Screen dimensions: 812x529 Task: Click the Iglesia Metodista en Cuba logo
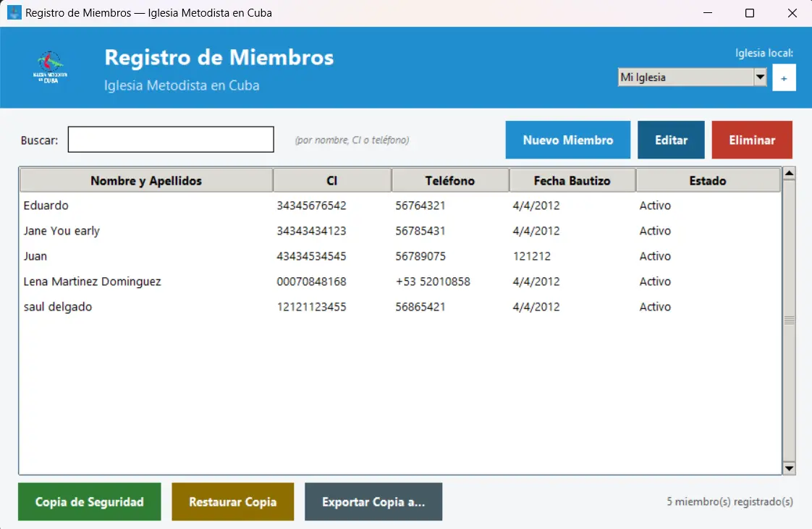[50, 67]
